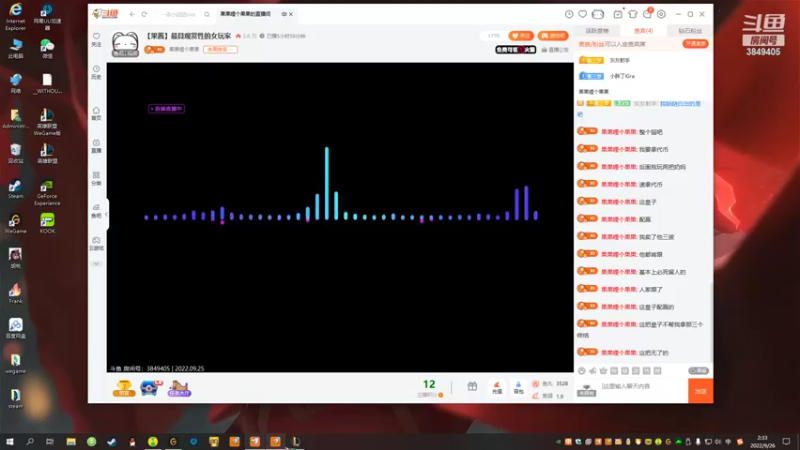The height and width of the screenshot is (450, 800).
Task: Click the black free-gift banner
Action: pyautogui.click(x=515, y=49)
